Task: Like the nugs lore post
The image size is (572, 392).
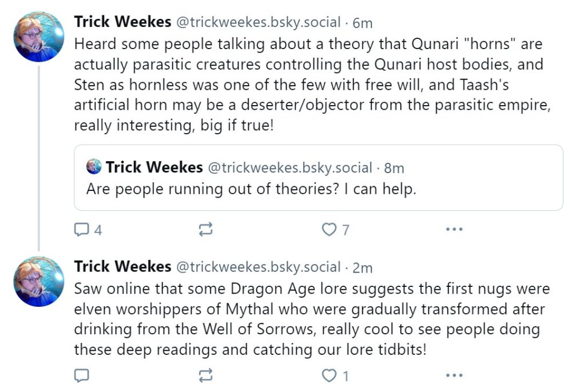Action: [329, 375]
